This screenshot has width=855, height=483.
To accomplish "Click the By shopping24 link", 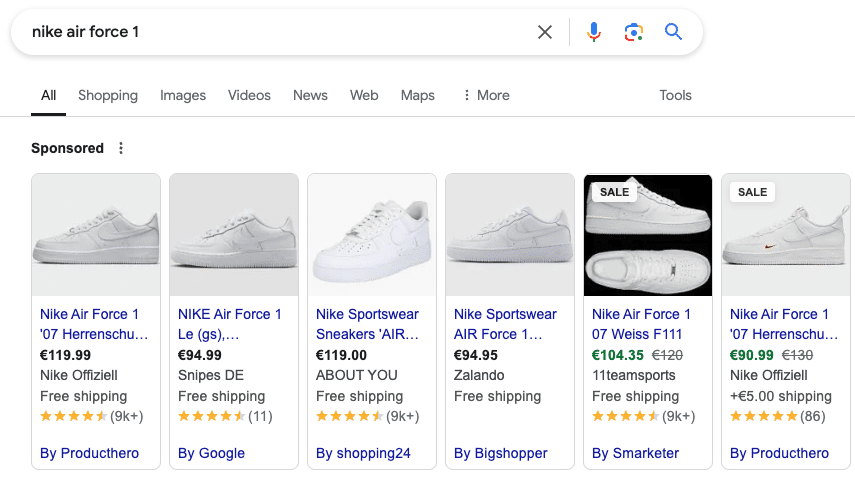I will [x=363, y=453].
